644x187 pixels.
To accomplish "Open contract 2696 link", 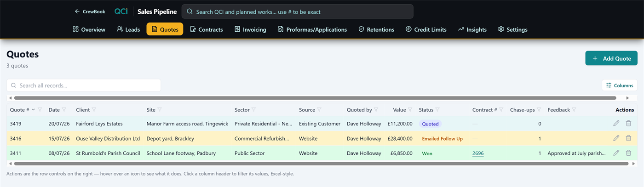I will [x=478, y=153].
